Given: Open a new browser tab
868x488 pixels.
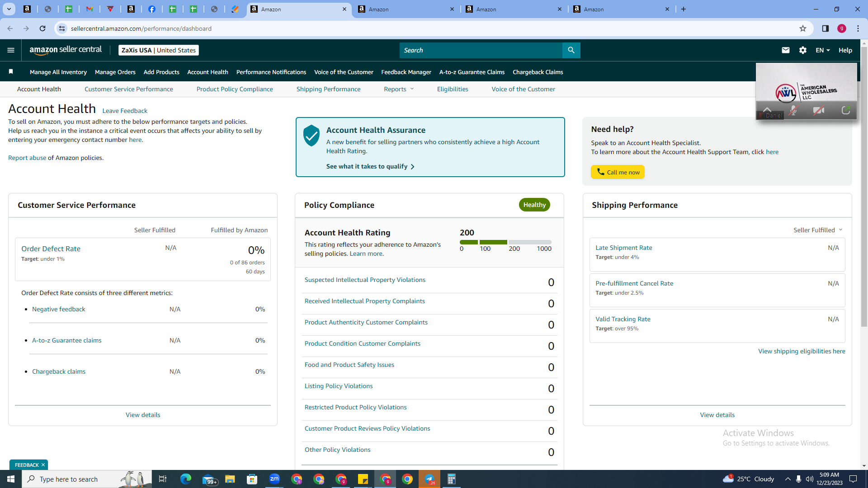Looking at the screenshot, I should [684, 9].
